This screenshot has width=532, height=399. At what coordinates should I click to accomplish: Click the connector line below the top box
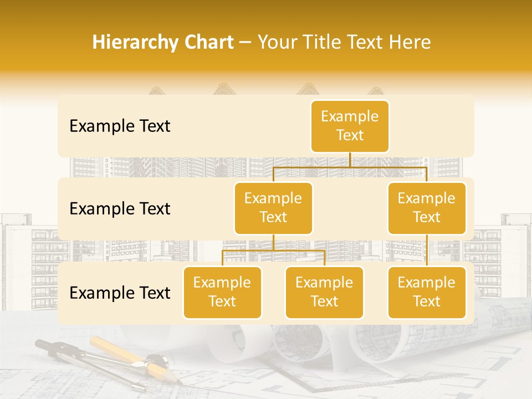coord(349,161)
